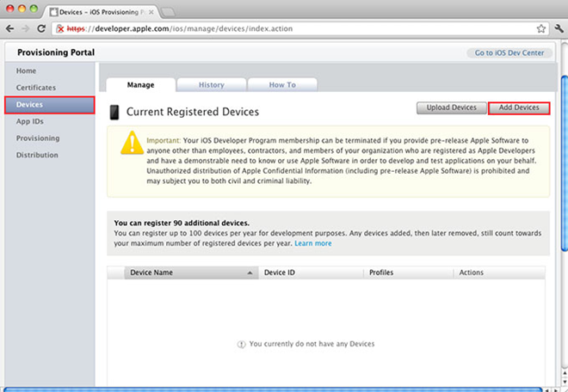Sort by Device Name using the arrow
The height and width of the screenshot is (392, 568).
[250, 273]
